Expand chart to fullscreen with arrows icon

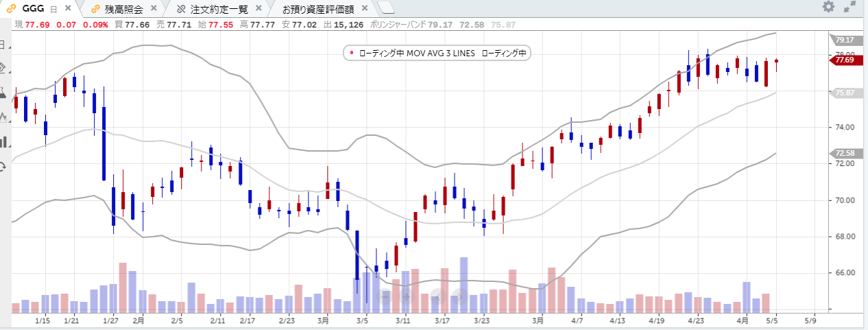click(x=849, y=7)
